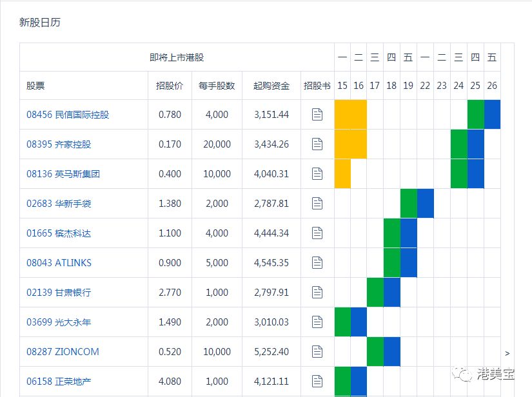The image size is (532, 397).
Task: Open prospectus icon for 民信国际控股
Action: pyautogui.click(x=317, y=115)
